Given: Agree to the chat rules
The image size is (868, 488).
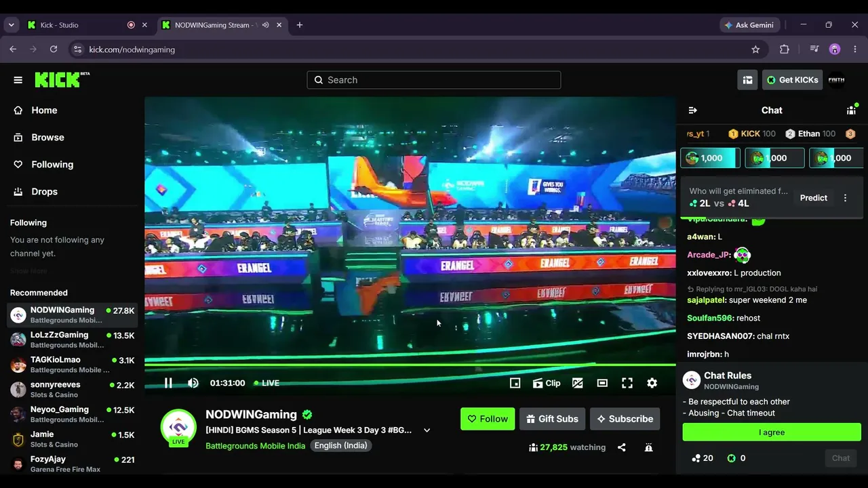Looking at the screenshot, I should [772, 432].
